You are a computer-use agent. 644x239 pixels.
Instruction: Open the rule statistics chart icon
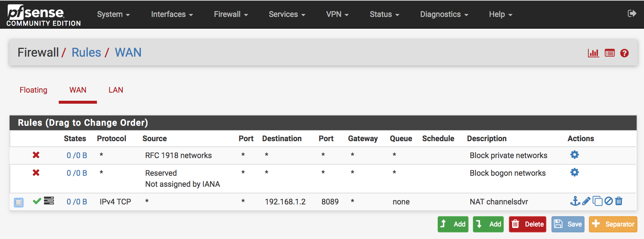(593, 53)
